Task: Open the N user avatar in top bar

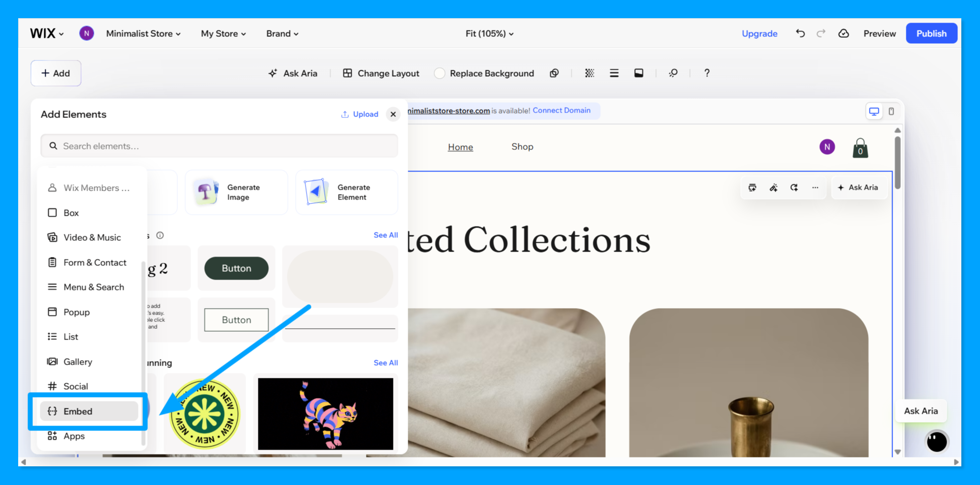Action: (86, 33)
